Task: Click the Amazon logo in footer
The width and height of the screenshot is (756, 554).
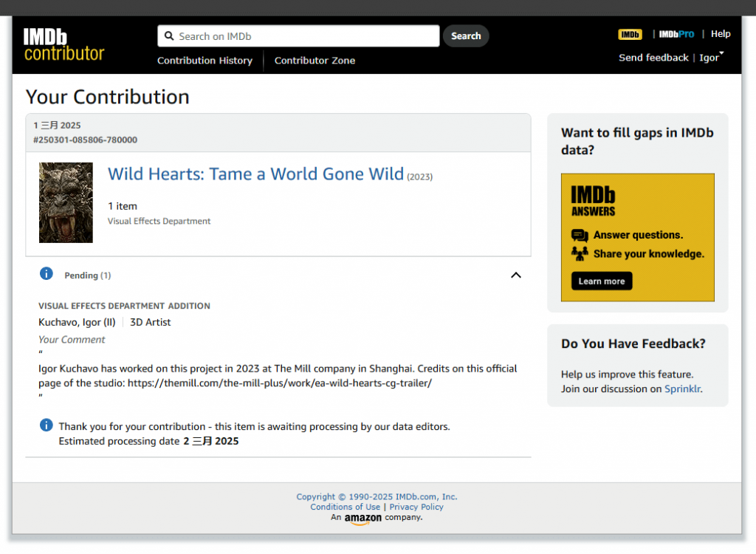Action: [362, 519]
